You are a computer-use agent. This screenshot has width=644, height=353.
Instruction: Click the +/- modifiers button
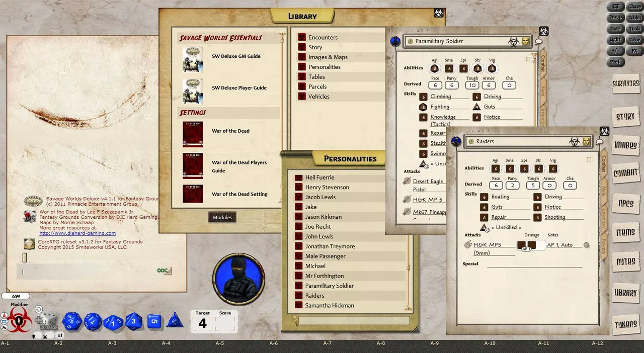coord(615,51)
